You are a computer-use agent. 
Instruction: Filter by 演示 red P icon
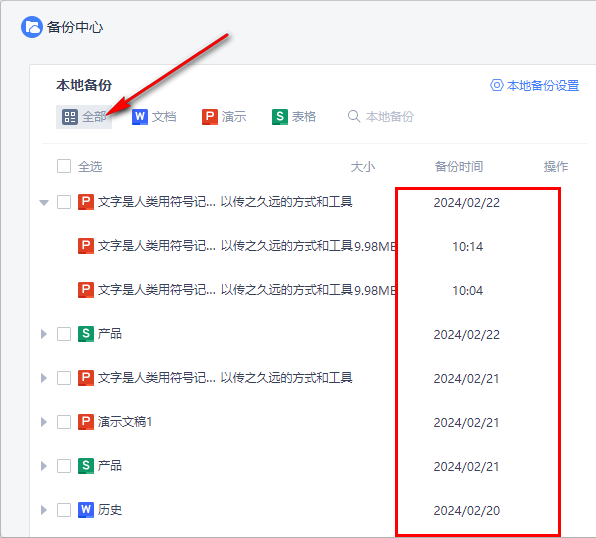point(209,116)
